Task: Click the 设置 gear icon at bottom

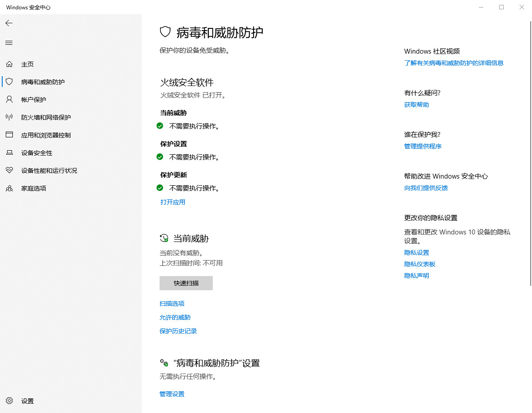Action: point(9,401)
